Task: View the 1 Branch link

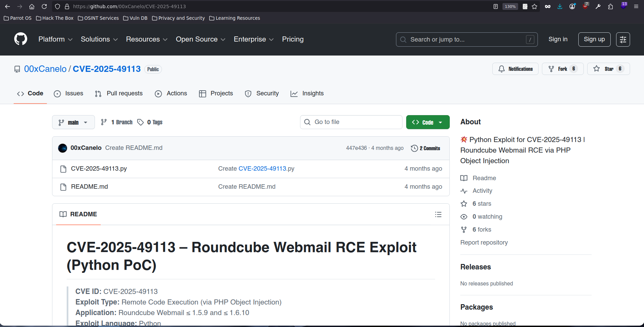Action: 117,122
